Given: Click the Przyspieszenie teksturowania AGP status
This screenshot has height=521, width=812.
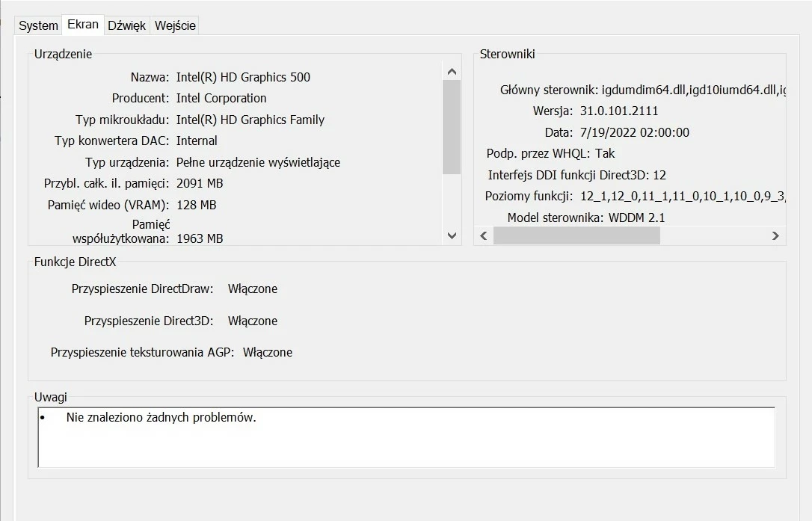Looking at the screenshot, I should click(268, 352).
